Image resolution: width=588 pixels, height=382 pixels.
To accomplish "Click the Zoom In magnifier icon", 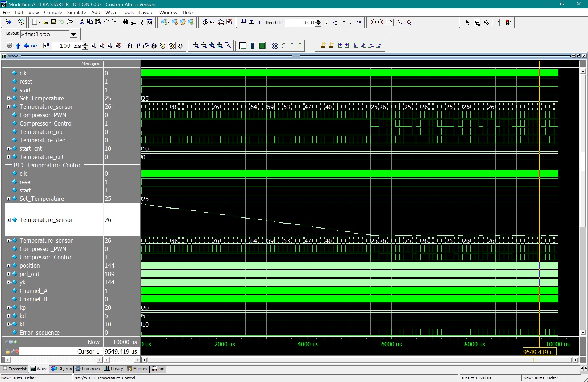I will point(196,45).
